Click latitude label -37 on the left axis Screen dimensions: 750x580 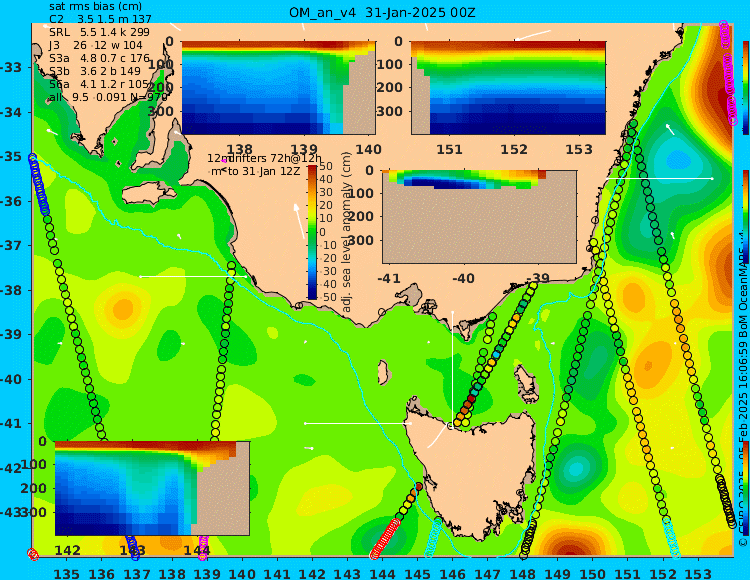(x=10, y=246)
